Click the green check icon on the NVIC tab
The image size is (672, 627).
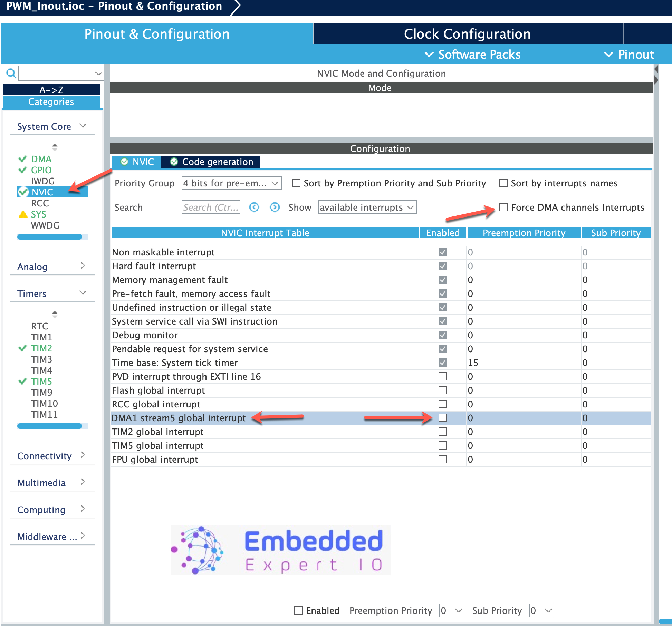[x=125, y=162]
